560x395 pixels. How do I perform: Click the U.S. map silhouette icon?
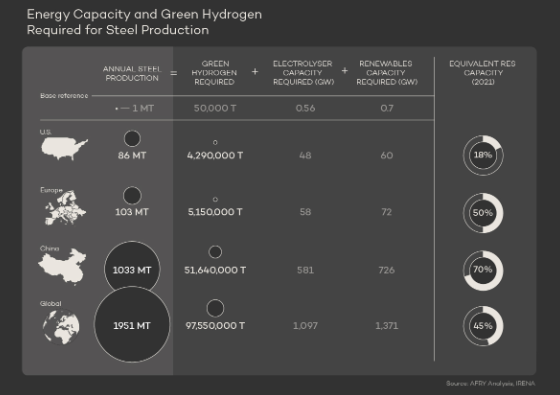point(64,148)
